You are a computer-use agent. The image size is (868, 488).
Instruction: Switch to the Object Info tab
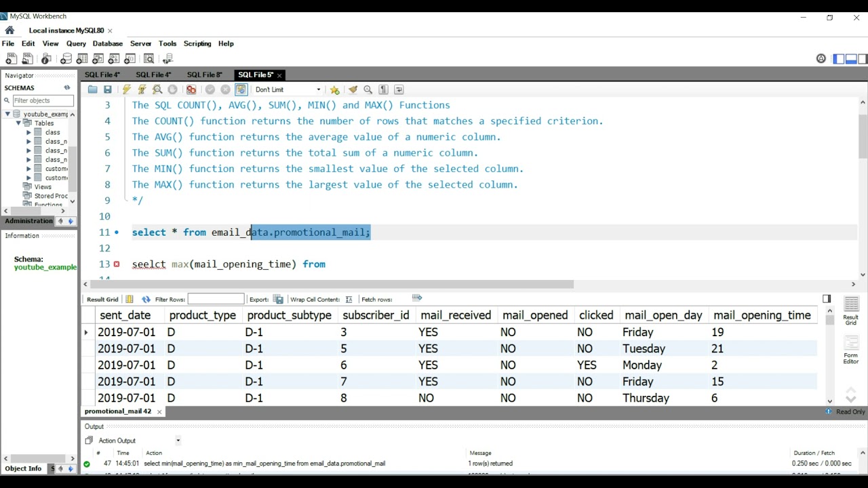tap(24, 468)
